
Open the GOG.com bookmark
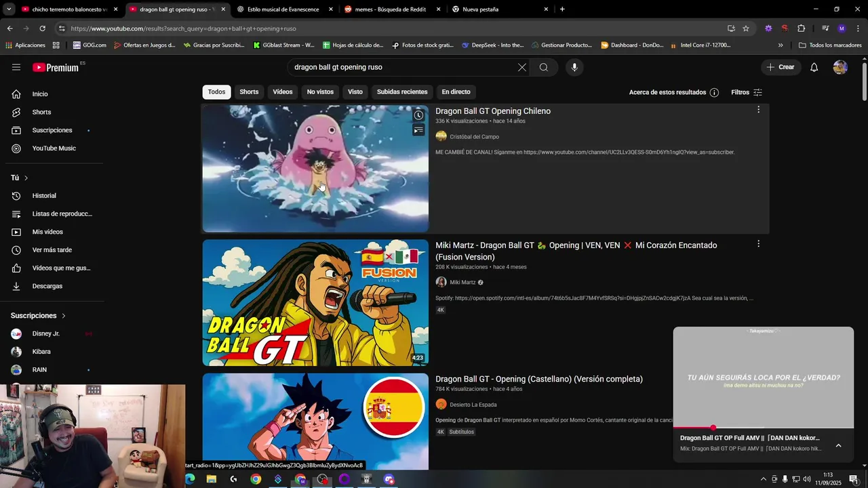[x=90, y=45]
